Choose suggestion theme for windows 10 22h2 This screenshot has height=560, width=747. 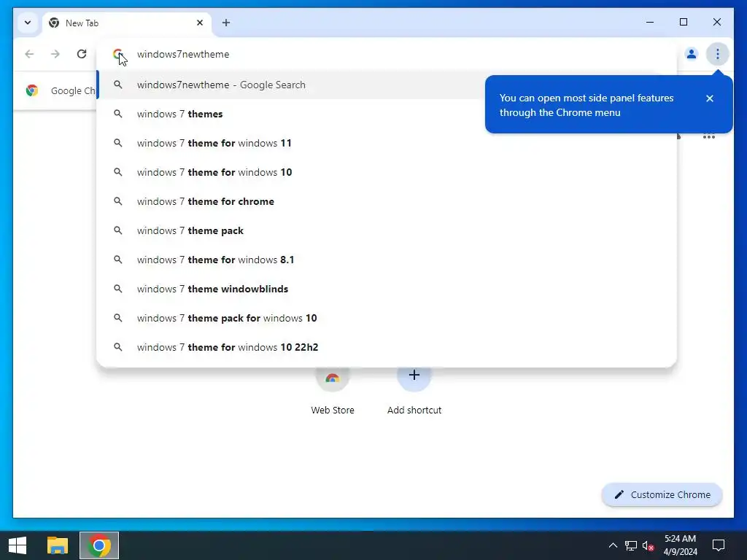pos(387,347)
